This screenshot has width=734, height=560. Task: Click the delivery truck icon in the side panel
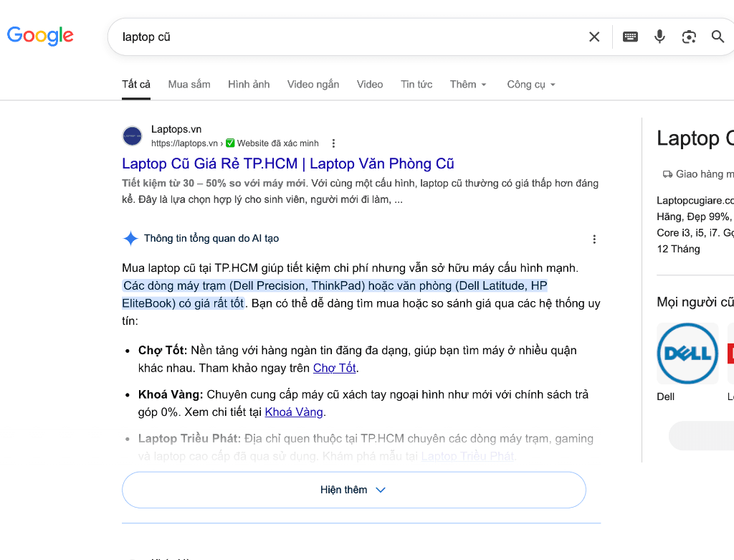point(667,174)
